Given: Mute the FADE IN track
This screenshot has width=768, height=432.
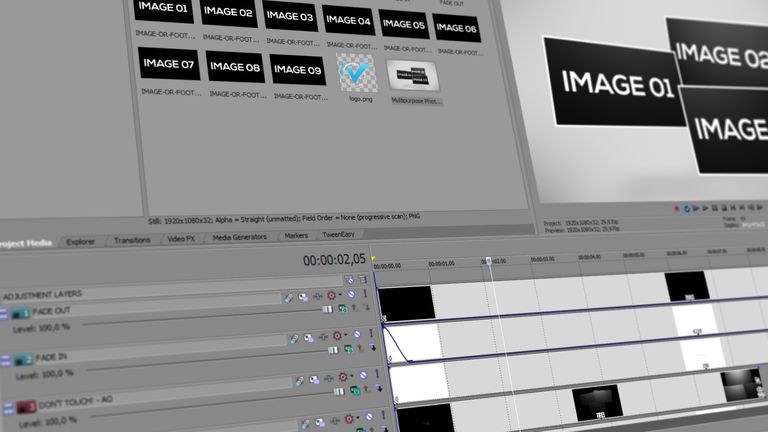Looking at the screenshot, I should tap(357, 335).
